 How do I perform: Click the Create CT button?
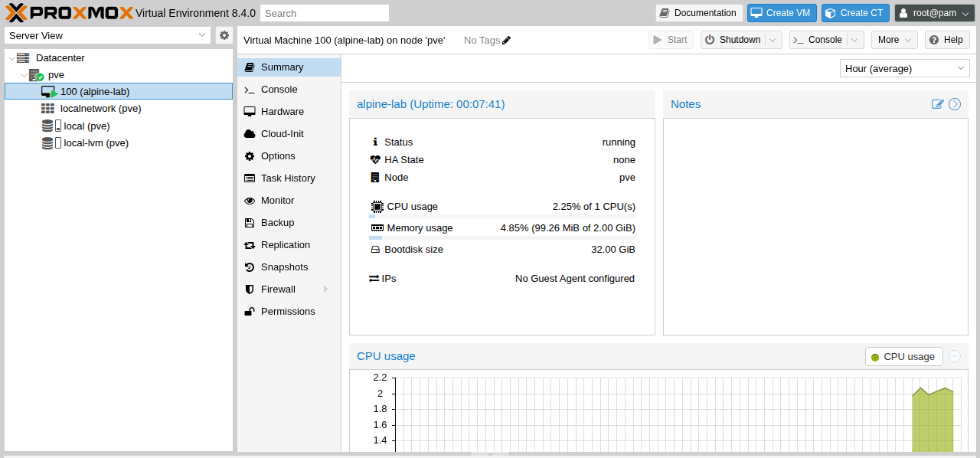855,13
